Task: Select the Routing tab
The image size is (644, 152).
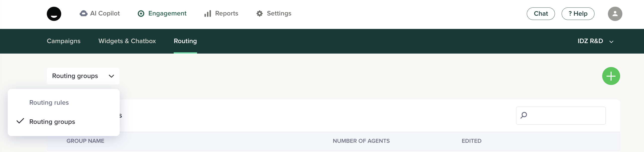Action: click(x=185, y=41)
